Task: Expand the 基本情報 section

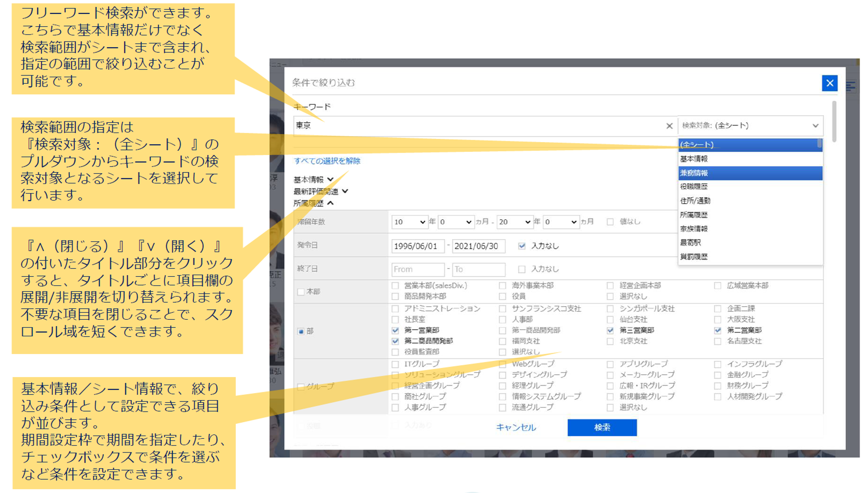Action: (313, 179)
